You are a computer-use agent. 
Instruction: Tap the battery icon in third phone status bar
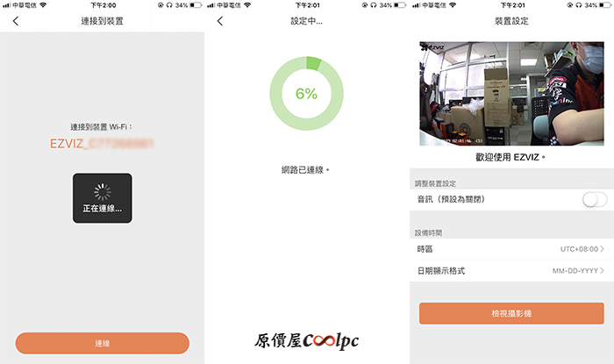point(605,5)
